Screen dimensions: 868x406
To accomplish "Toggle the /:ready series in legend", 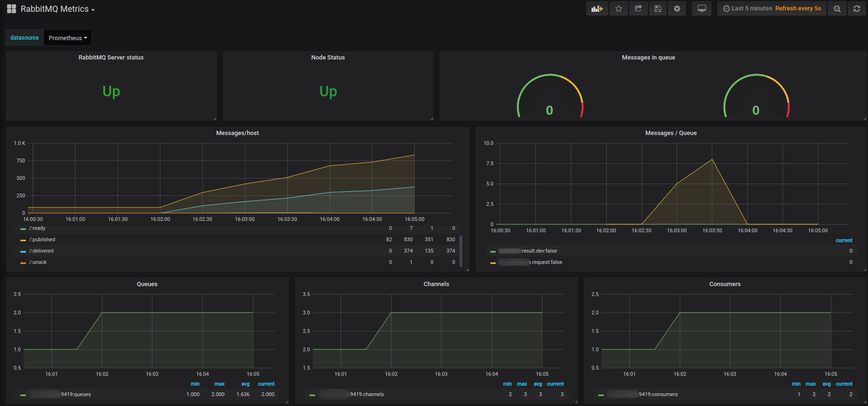I will [37, 228].
